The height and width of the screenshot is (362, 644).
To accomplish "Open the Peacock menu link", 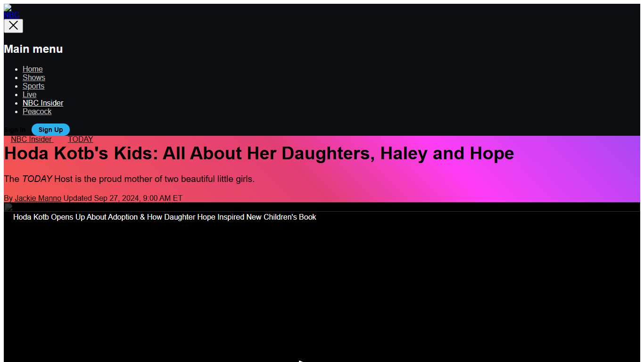I will (37, 111).
